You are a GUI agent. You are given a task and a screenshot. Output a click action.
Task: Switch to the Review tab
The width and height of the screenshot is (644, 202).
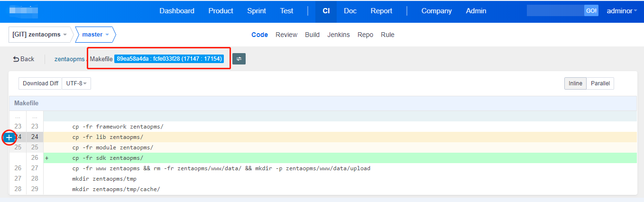(x=286, y=35)
